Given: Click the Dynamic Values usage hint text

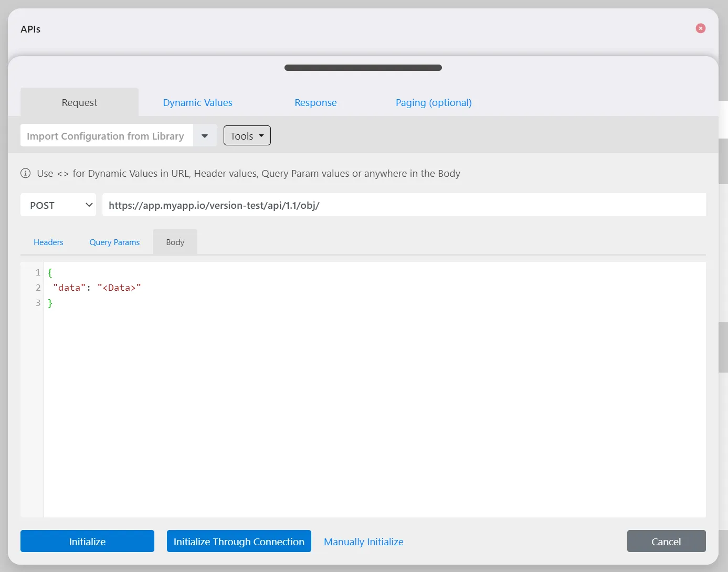Looking at the screenshot, I should [x=248, y=173].
